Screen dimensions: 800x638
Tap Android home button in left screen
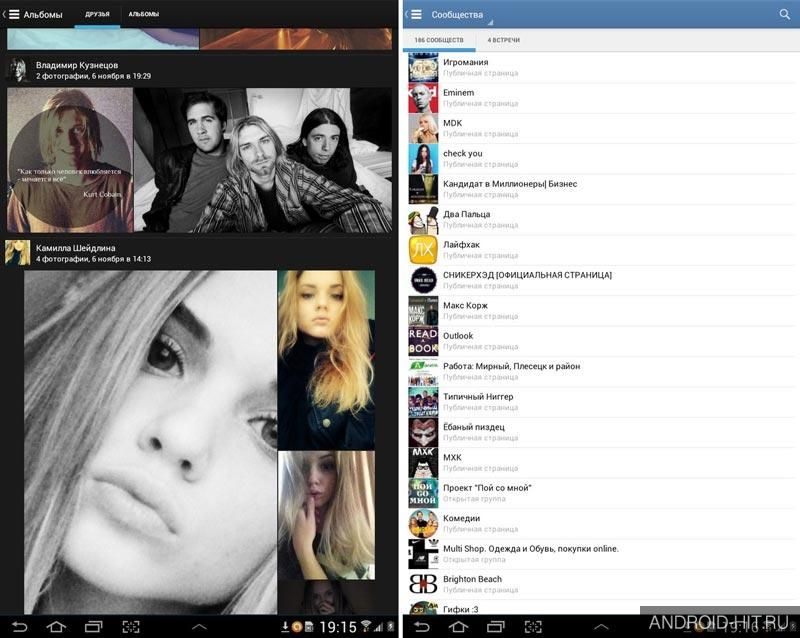tap(56, 627)
